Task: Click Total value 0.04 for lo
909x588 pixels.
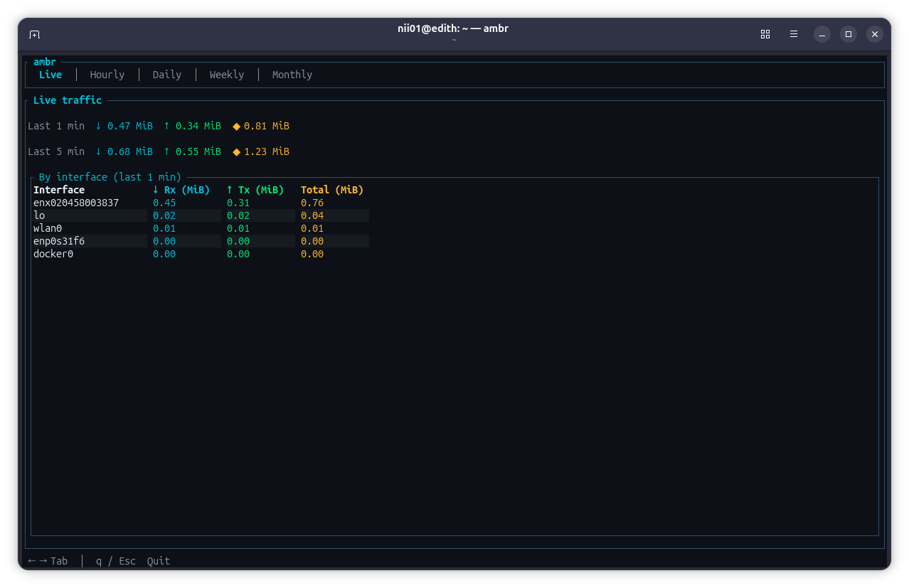Action: tap(312, 215)
